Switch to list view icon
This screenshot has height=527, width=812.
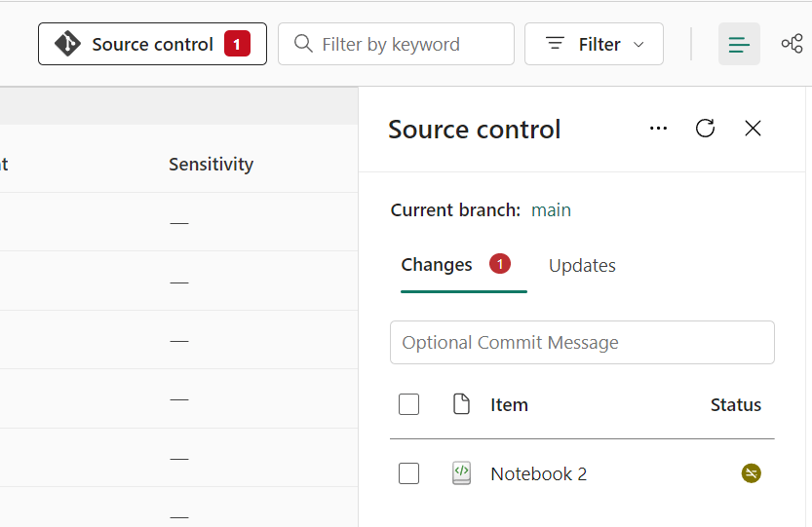click(x=739, y=44)
